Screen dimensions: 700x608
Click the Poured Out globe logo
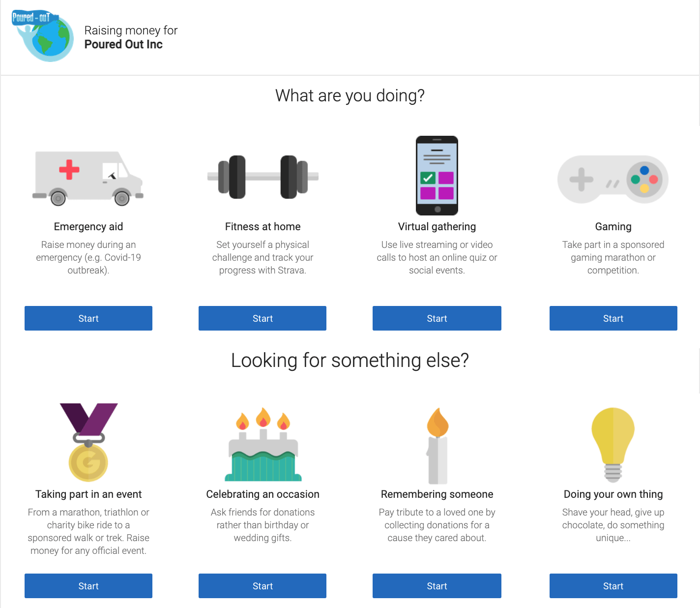43,35
